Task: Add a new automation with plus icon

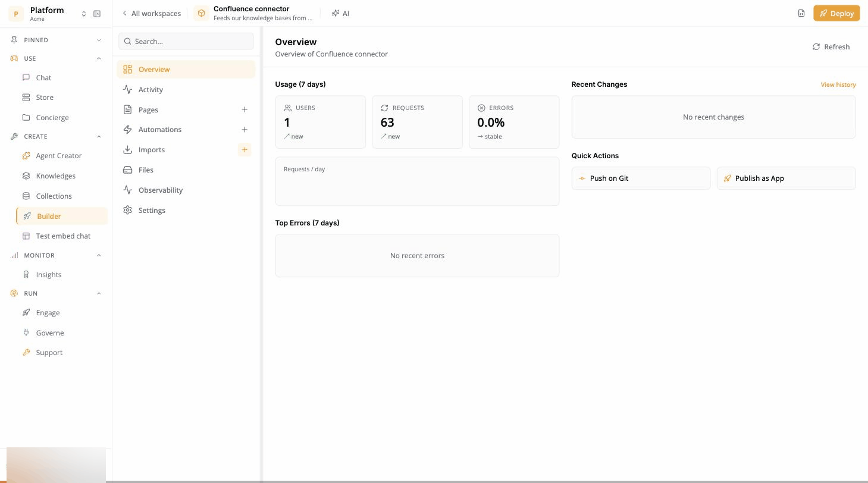Action: tap(245, 130)
